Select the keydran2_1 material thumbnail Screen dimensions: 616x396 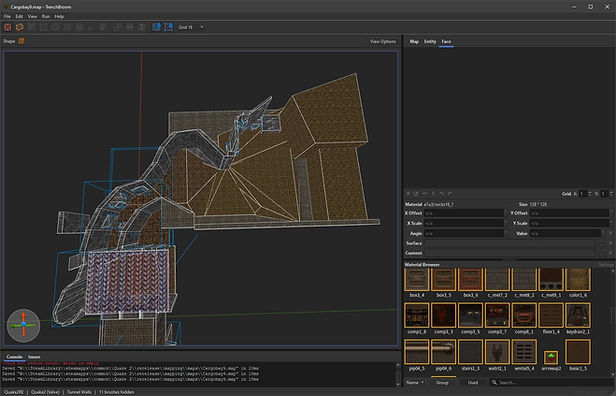578,315
